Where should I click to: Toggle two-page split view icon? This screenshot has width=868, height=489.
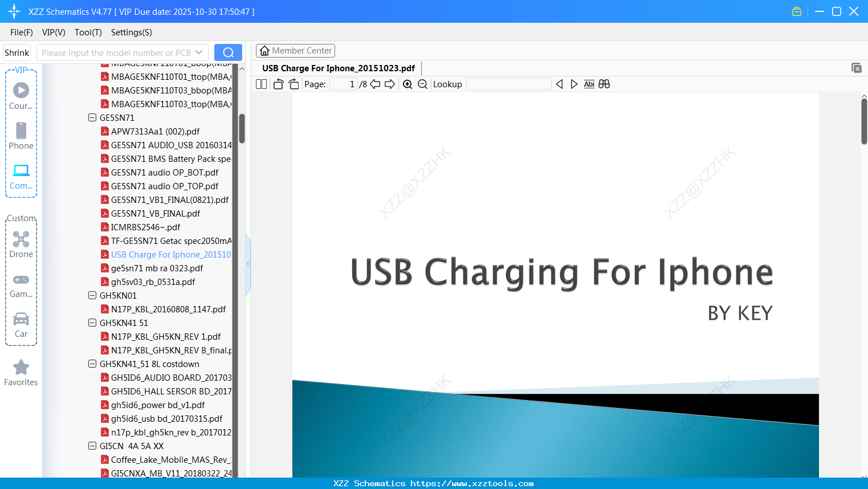[262, 84]
